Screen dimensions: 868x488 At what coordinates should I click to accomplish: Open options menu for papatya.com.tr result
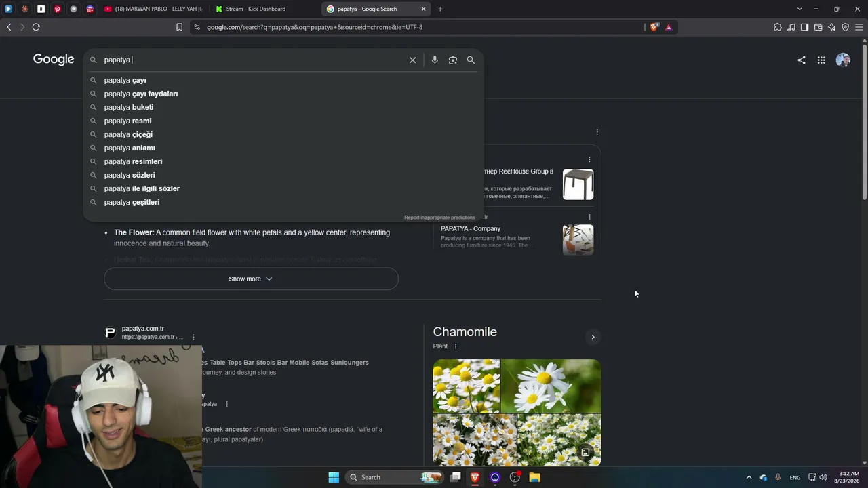click(193, 337)
